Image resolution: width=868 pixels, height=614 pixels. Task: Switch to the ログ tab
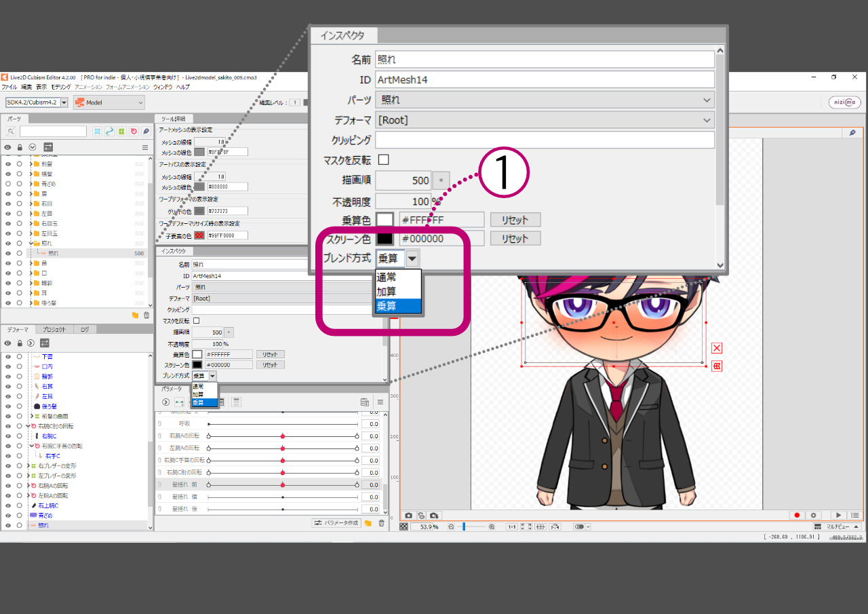[85, 330]
